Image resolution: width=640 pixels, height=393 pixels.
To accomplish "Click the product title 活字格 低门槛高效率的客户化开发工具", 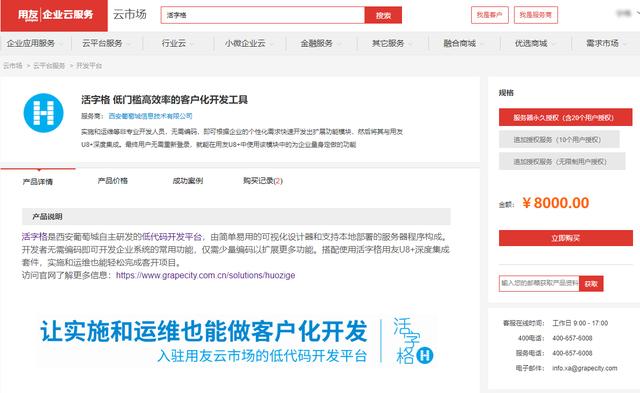I will tap(164, 100).
